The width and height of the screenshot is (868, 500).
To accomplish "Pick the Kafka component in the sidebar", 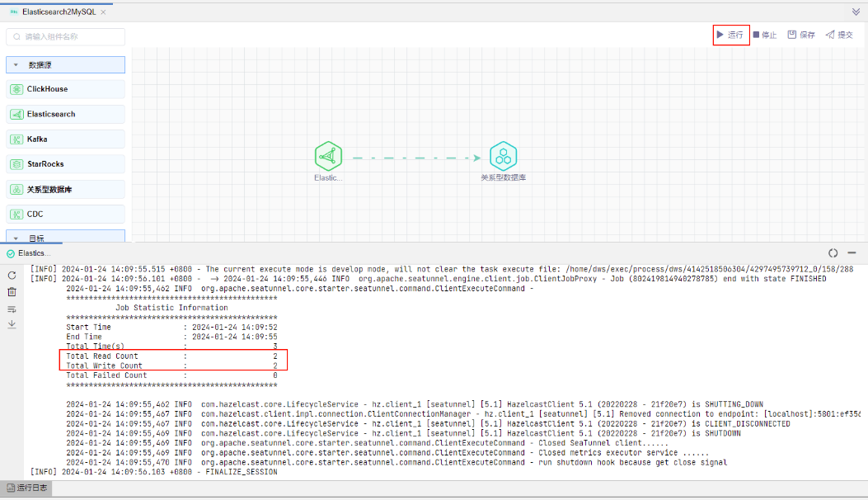I will coord(65,139).
